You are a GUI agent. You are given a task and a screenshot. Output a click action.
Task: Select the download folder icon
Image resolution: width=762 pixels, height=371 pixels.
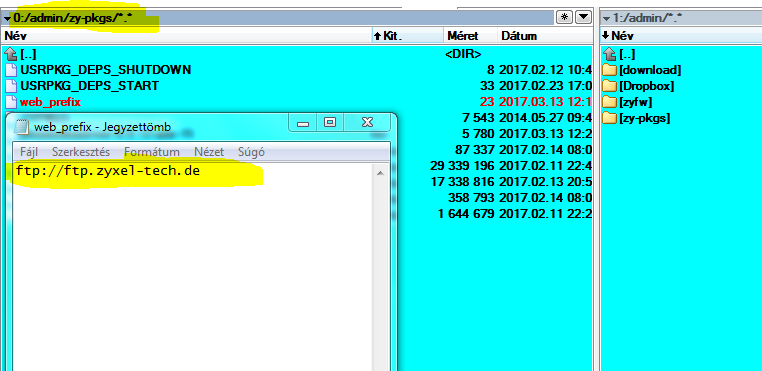click(609, 70)
